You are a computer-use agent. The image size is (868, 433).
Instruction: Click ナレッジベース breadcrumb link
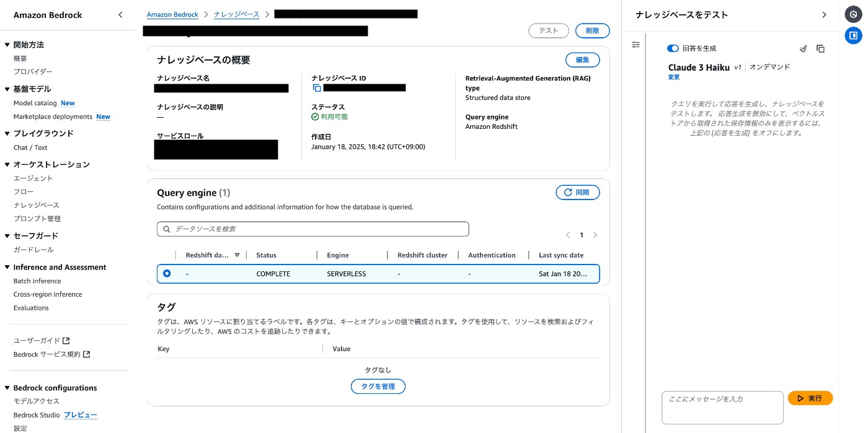click(x=237, y=14)
